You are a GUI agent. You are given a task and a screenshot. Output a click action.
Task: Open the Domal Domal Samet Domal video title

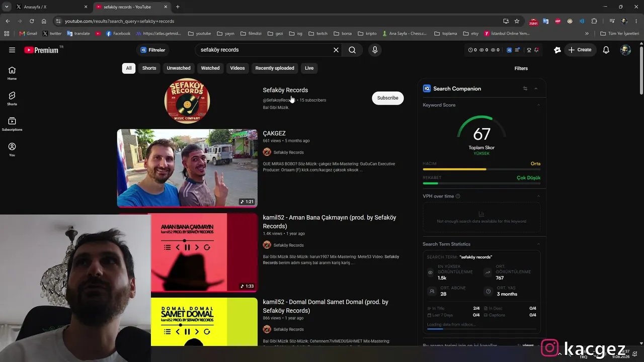pyautogui.click(x=326, y=306)
